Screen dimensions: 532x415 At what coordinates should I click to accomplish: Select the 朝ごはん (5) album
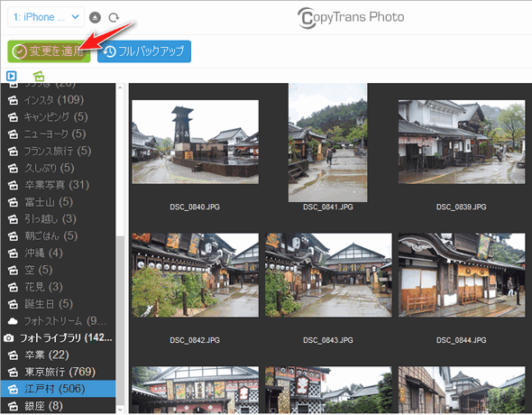point(58,235)
